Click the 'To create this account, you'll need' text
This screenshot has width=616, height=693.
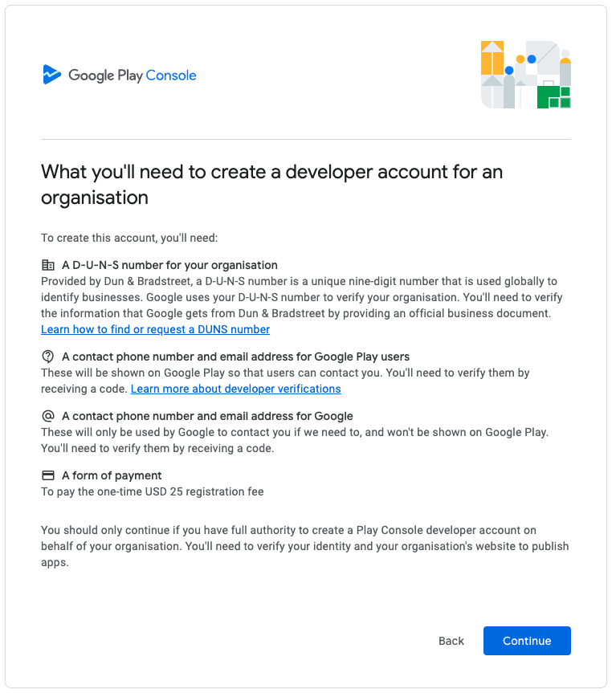129,238
